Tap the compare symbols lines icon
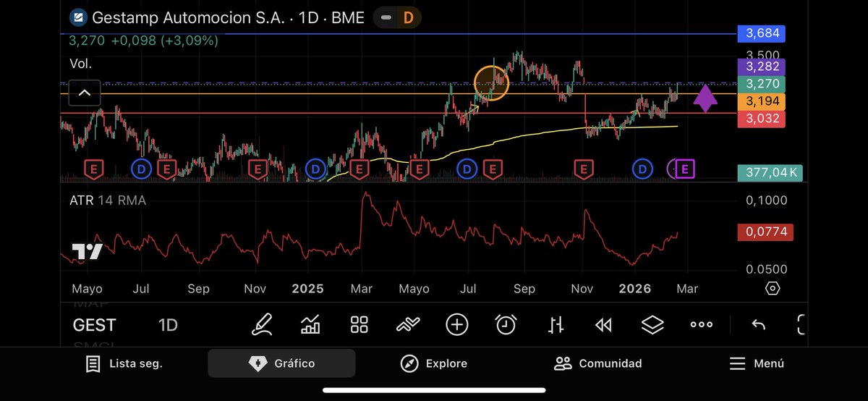The width and height of the screenshot is (868, 401). pyautogui.click(x=409, y=325)
